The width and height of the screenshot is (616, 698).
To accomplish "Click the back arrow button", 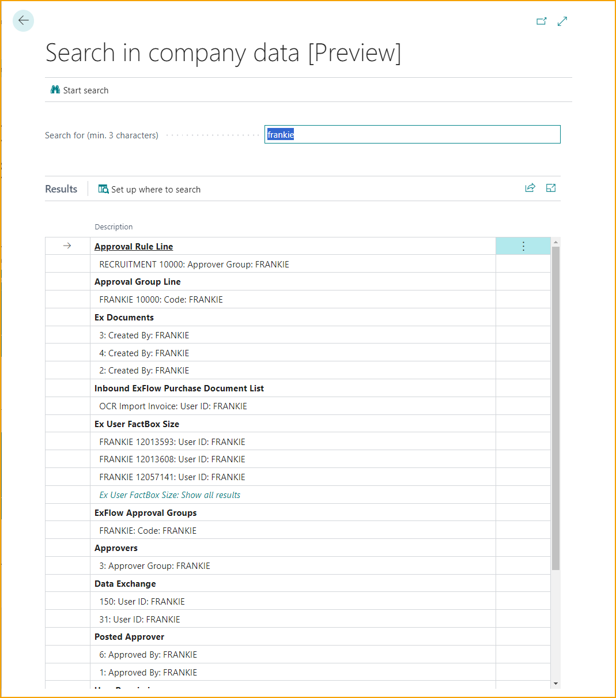I will coord(23,21).
